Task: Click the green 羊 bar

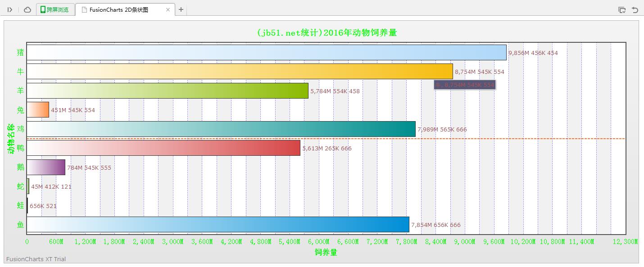Action: [168, 91]
